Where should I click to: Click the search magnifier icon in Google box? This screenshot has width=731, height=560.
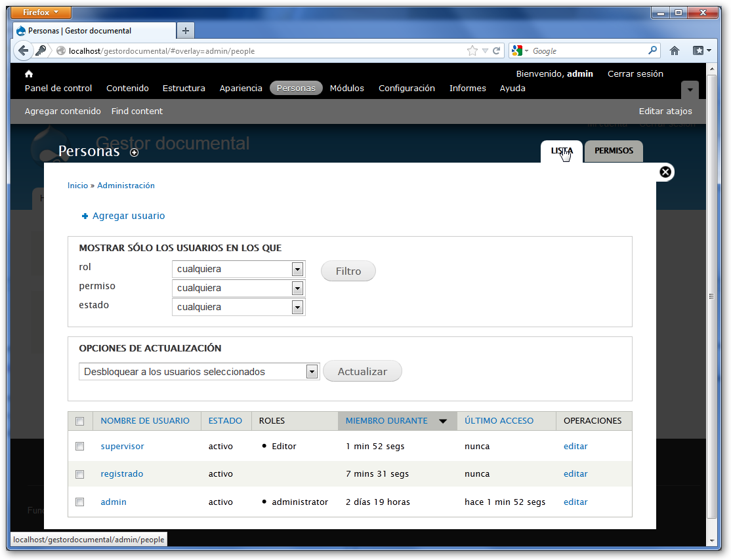click(652, 50)
